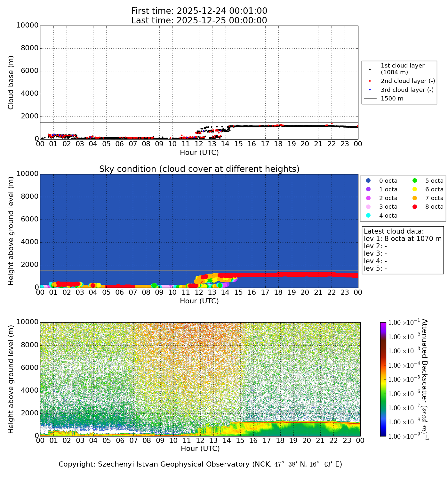Image resolution: width=448 pixels, height=480 pixels.
Task: Select the magenta 2 octa legend dot
Action: coord(368,198)
